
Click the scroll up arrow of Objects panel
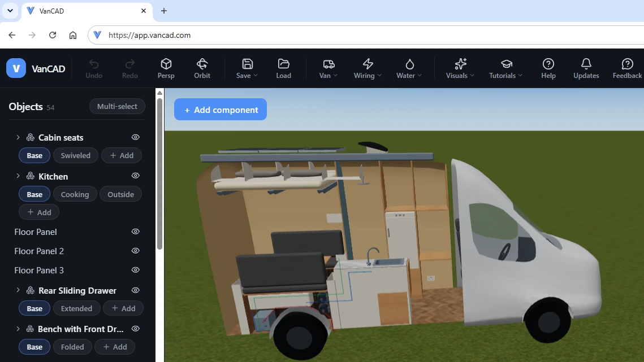click(160, 93)
